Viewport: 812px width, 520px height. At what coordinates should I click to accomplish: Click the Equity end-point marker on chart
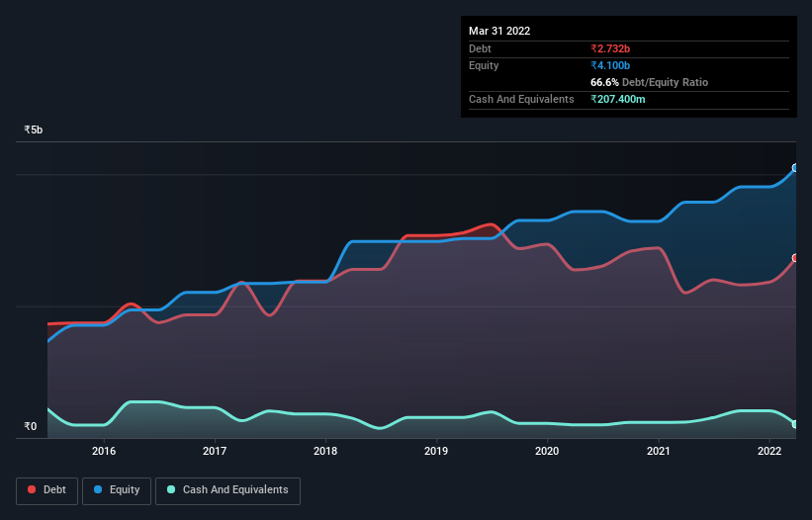point(795,168)
